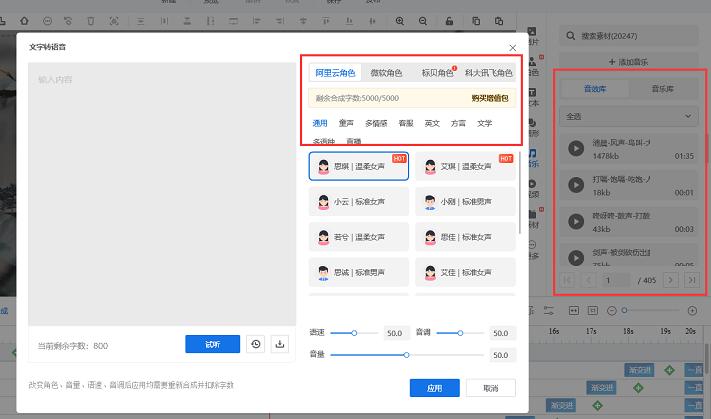Go to the next sound library page
The image size is (711, 419).
point(670,280)
